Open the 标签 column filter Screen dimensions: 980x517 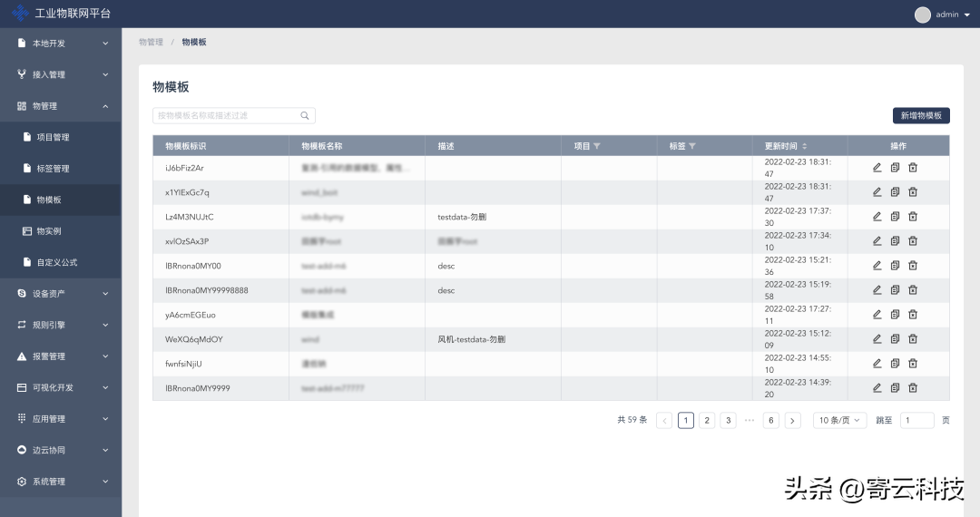click(x=691, y=146)
